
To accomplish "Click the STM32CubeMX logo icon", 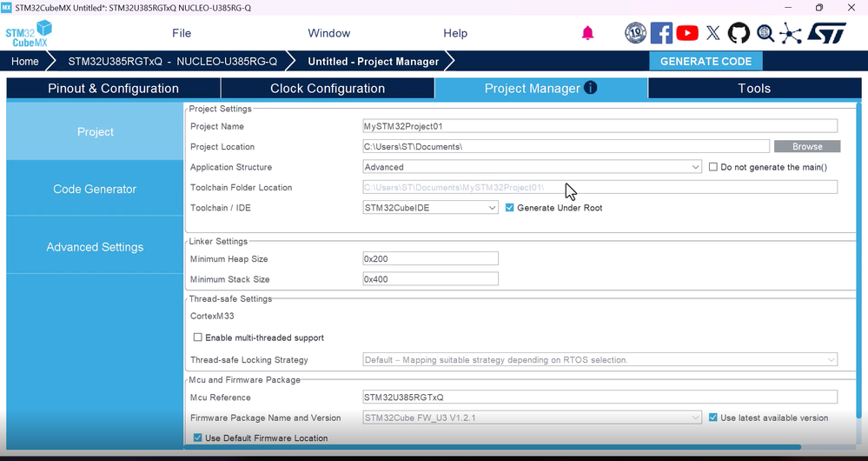I will click(x=29, y=33).
